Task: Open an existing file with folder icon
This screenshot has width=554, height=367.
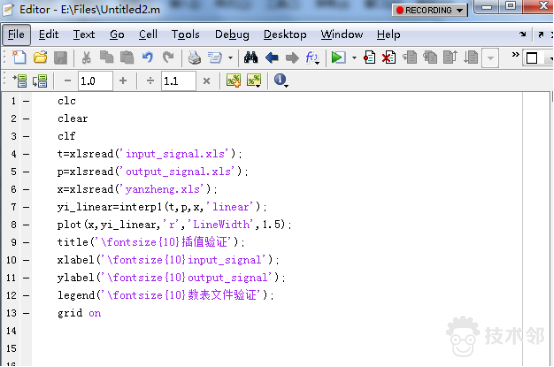Action: (x=40, y=57)
